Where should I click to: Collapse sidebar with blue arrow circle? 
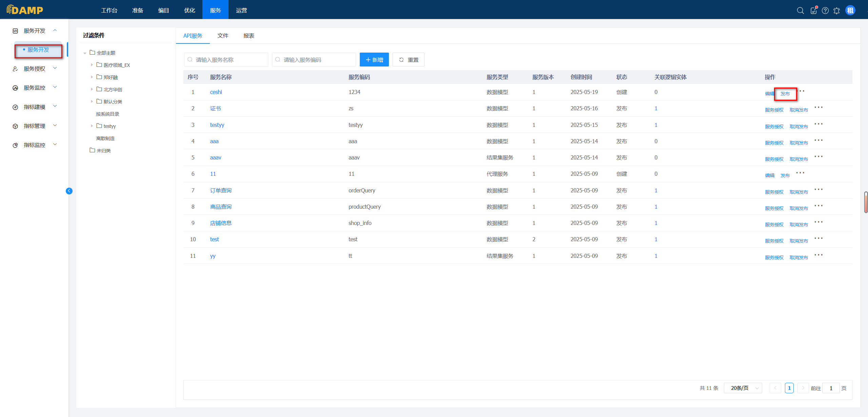(x=69, y=191)
